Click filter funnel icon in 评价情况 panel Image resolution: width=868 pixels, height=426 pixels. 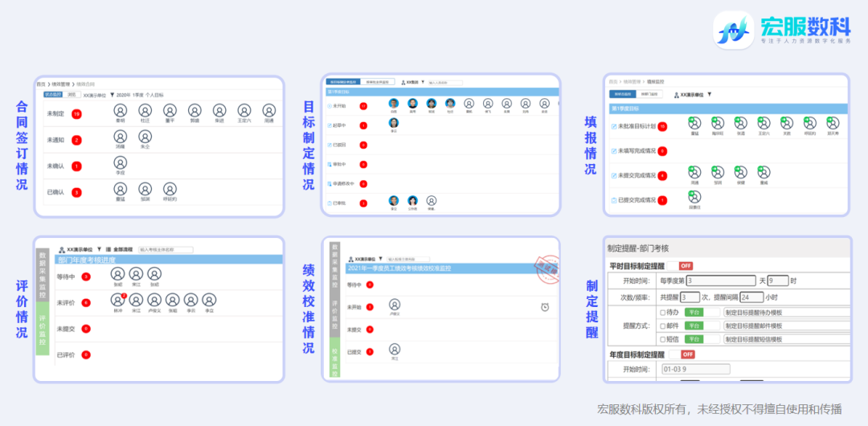pyautogui.click(x=99, y=250)
